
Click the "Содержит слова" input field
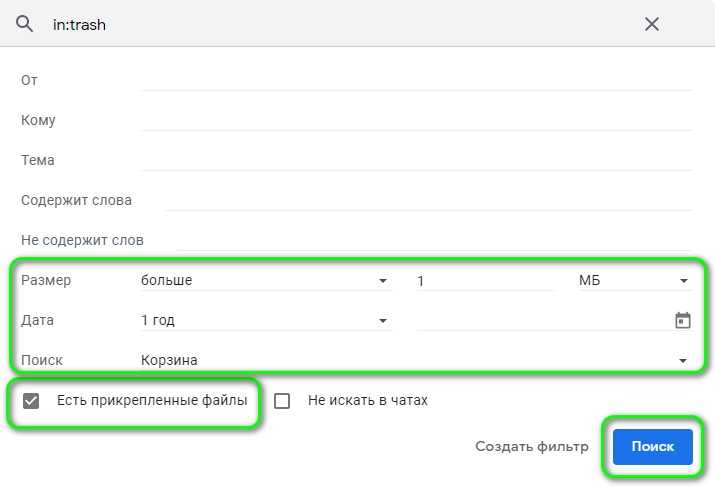tap(428, 200)
